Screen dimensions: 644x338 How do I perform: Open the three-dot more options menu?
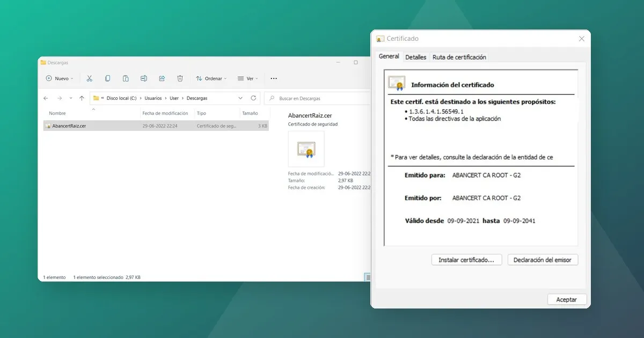pyautogui.click(x=274, y=78)
